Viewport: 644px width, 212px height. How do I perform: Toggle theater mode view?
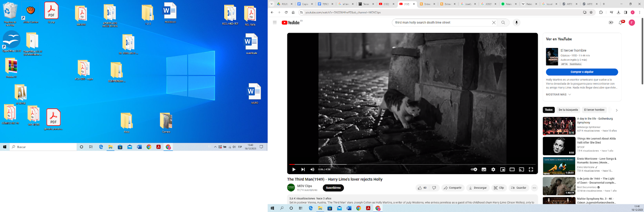tap(512, 170)
